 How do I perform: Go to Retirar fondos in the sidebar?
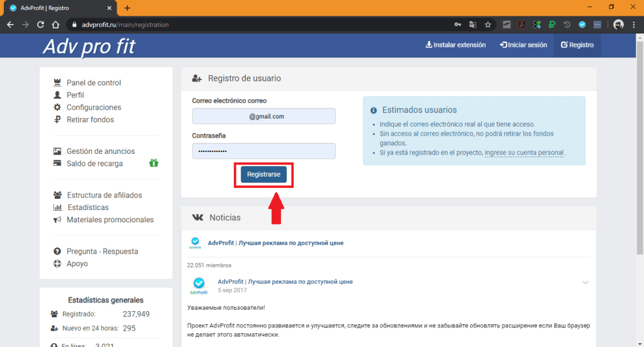pos(90,119)
